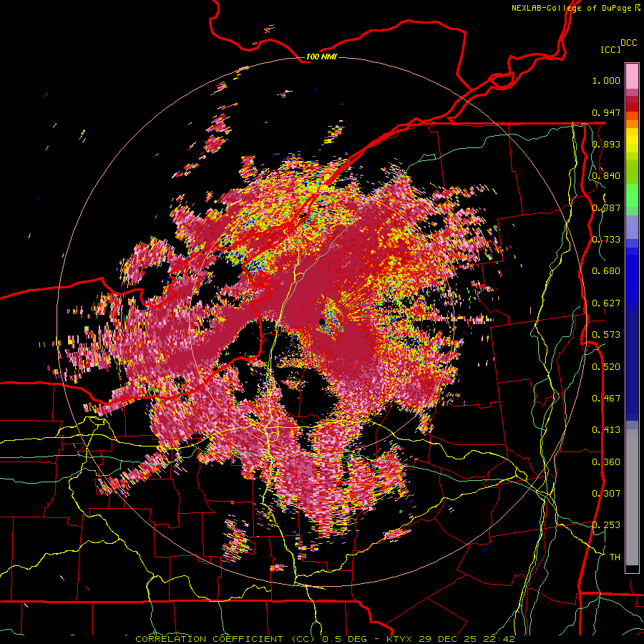Select the 0.893 scale value
Screen dimensions: 644x644
coord(606,144)
